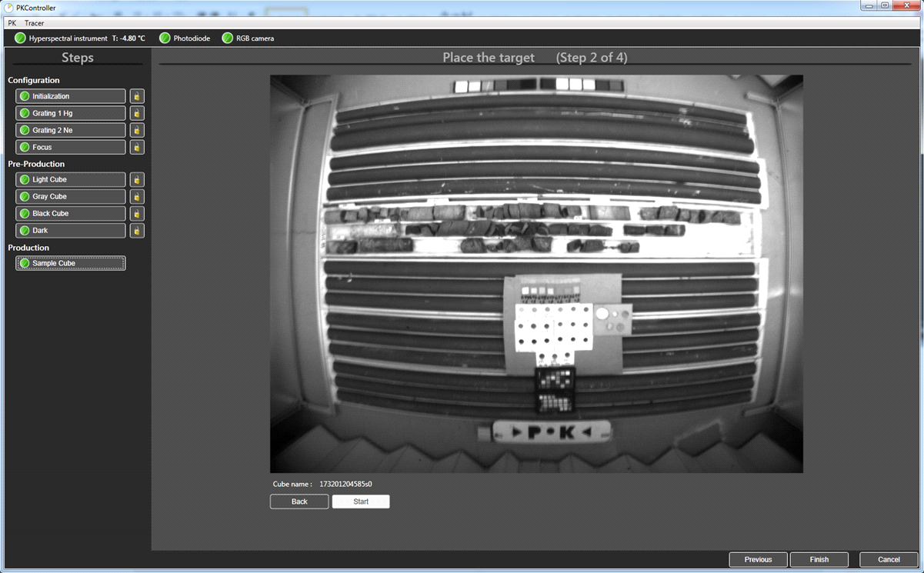
Task: Open the PK menu
Action: tap(11, 23)
